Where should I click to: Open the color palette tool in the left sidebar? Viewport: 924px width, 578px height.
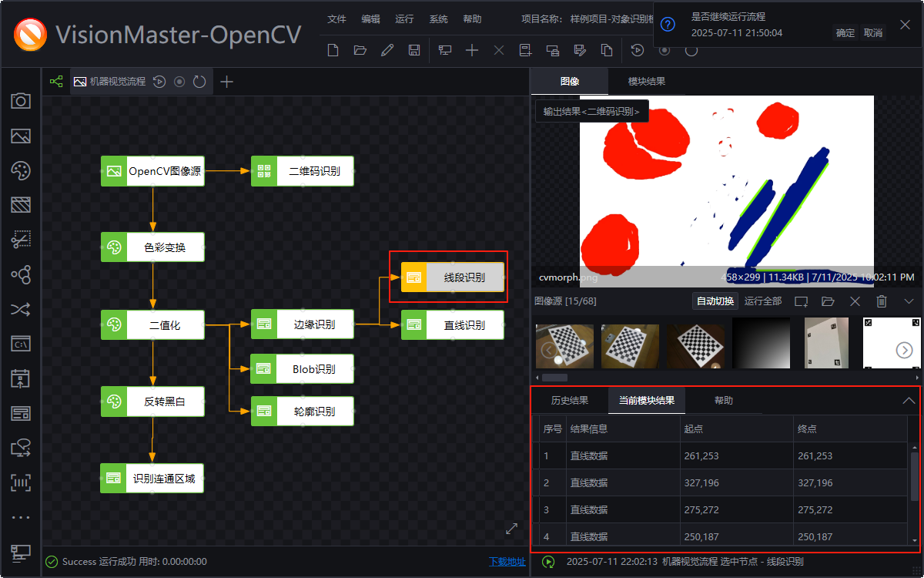[x=20, y=170]
